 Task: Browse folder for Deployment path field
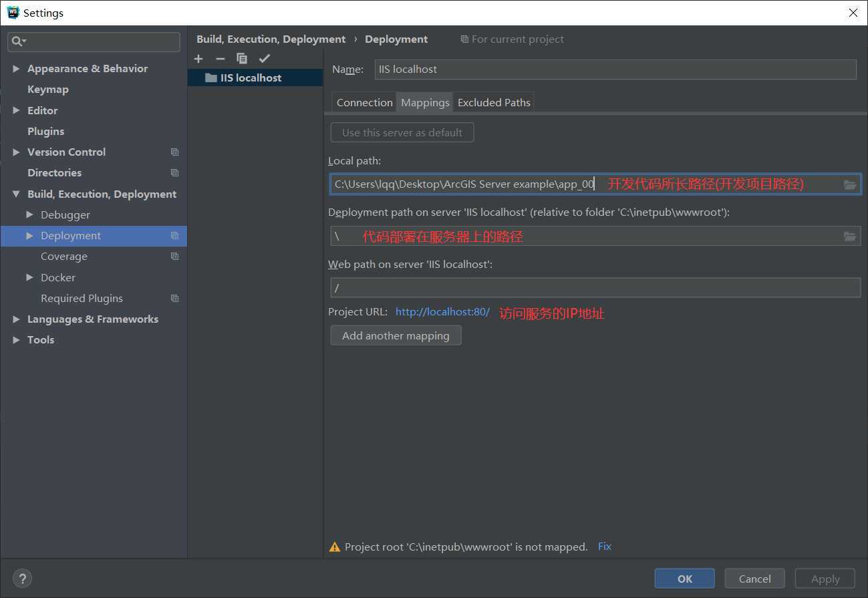tap(850, 237)
